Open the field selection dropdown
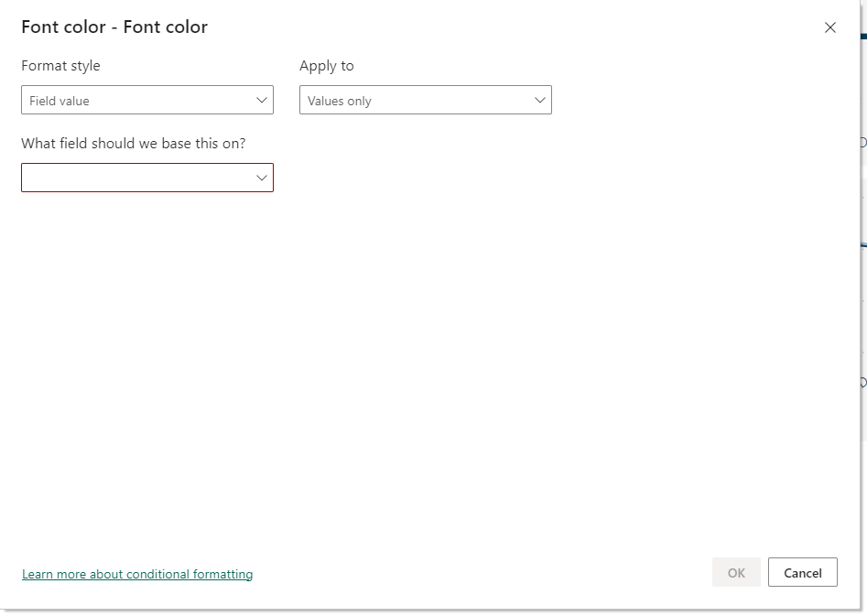Viewport: 867px width, 616px height. click(x=147, y=178)
